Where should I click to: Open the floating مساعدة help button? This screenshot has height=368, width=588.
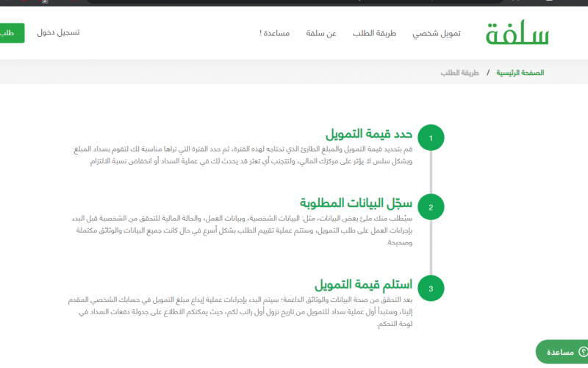click(x=562, y=352)
